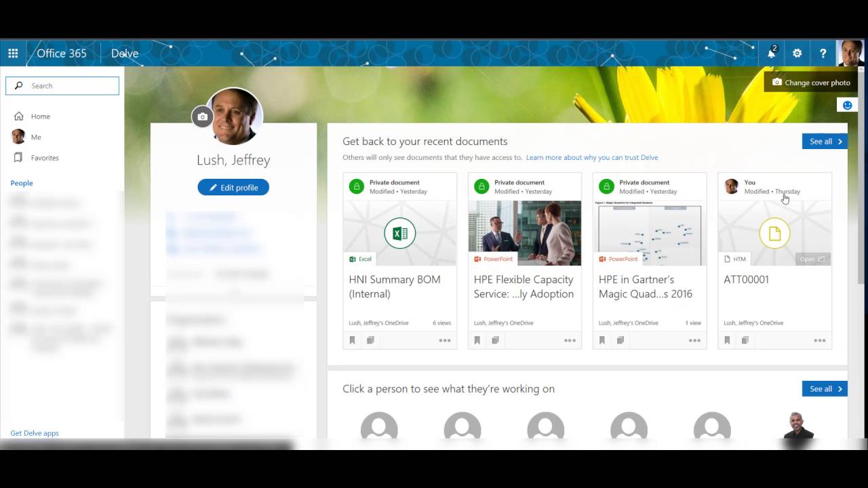
Task: Click Office 365 in the header
Action: pyautogui.click(x=62, y=53)
